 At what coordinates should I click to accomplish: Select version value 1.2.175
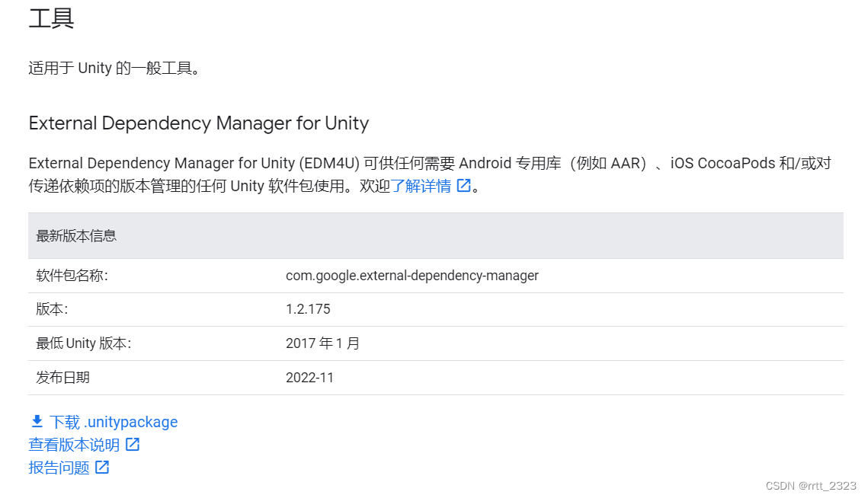(308, 309)
